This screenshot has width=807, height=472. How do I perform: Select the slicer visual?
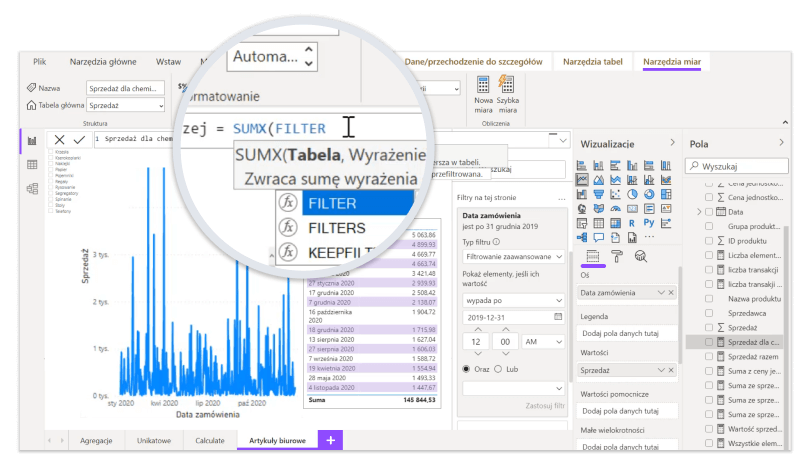(582, 223)
